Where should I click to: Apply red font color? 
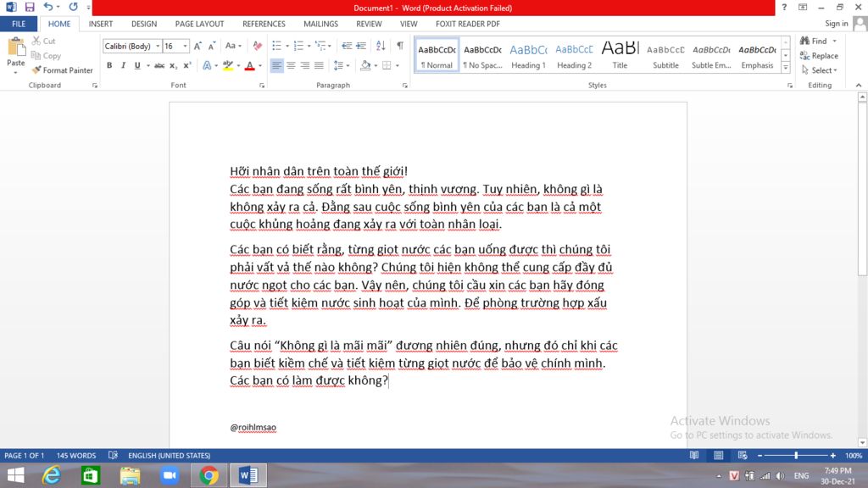coord(250,65)
